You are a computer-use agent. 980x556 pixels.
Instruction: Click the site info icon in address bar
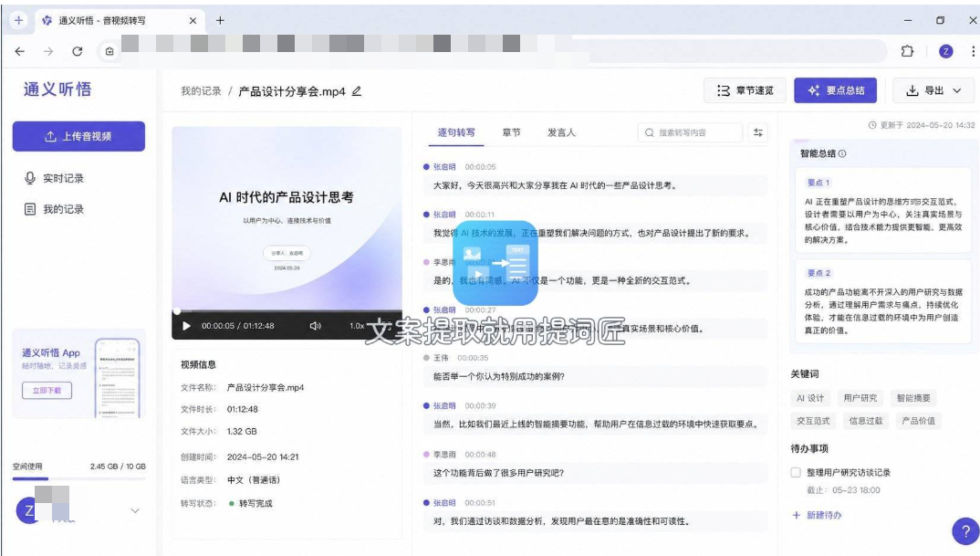tap(109, 51)
